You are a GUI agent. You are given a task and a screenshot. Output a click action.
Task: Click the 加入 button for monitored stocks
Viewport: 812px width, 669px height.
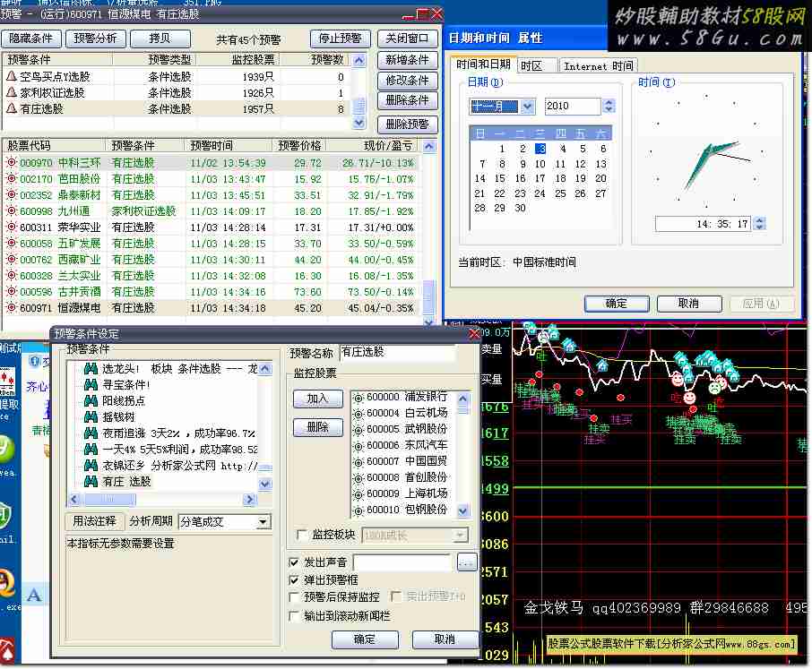click(x=318, y=399)
